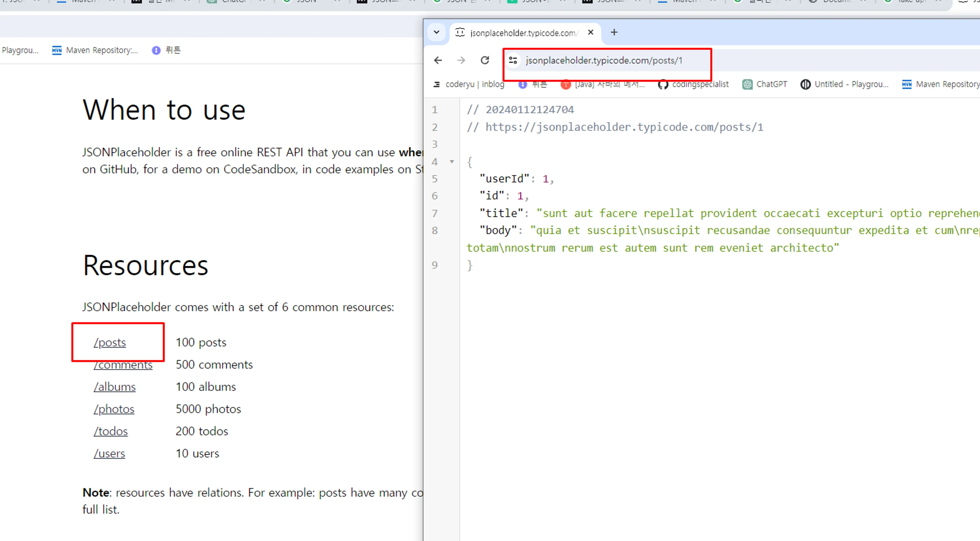
Task: Open a new tab with plus button
Action: point(614,32)
